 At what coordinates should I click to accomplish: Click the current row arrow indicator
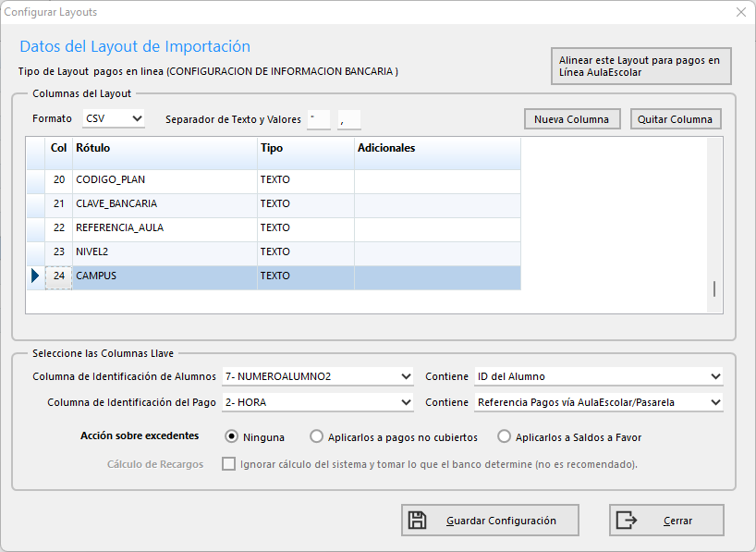(35, 276)
